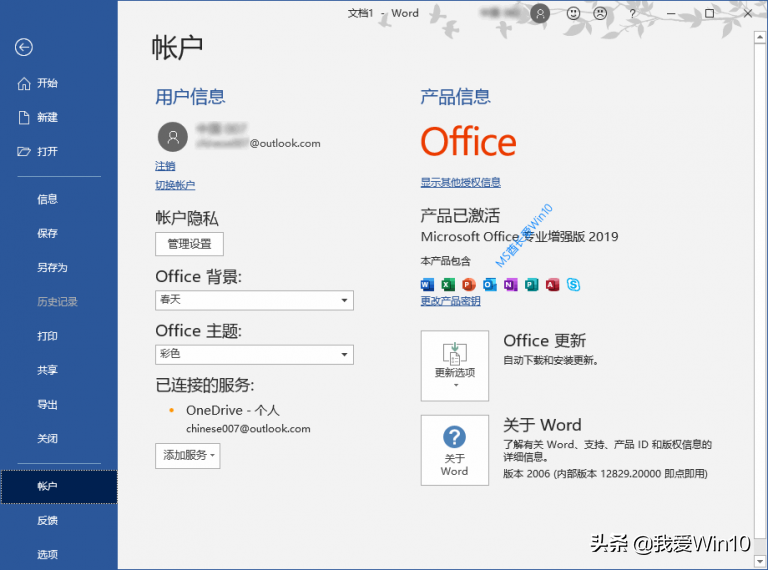Click the smiley feedback icon
768x570 pixels.
point(573,14)
